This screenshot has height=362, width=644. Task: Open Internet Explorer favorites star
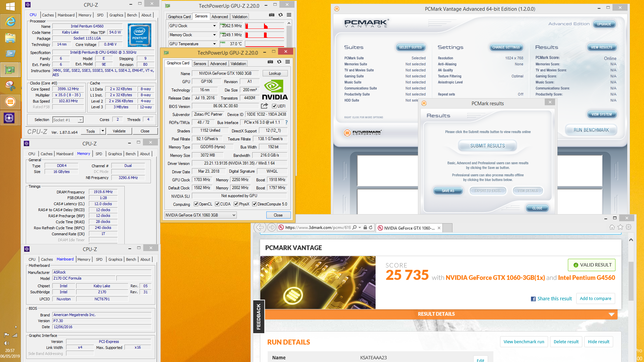pos(621,227)
